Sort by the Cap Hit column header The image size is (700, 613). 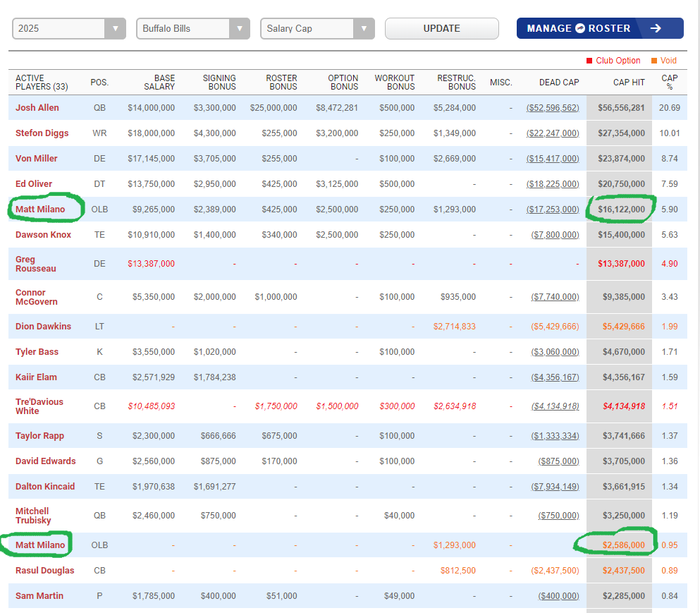click(629, 83)
